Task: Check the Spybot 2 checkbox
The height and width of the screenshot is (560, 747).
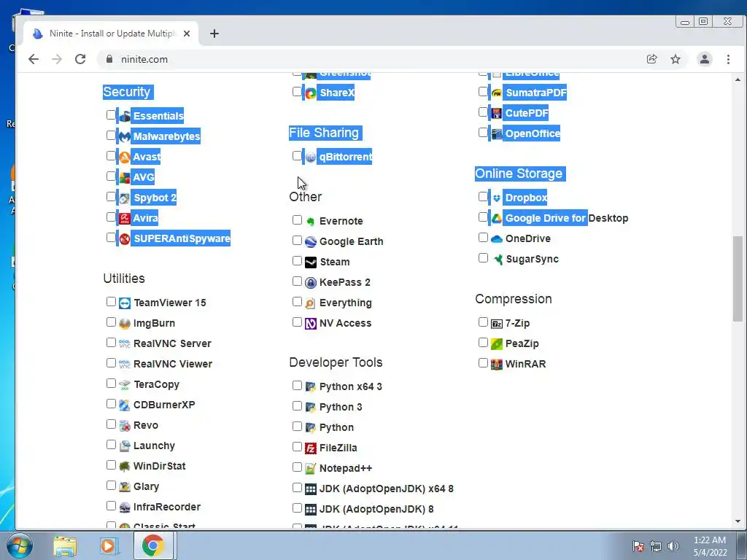Action: click(111, 197)
